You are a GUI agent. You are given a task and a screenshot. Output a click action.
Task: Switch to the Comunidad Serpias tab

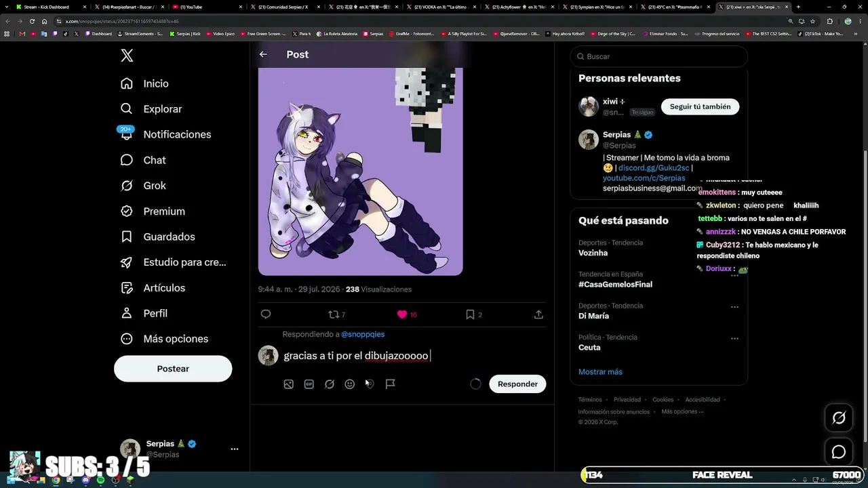pos(285,7)
